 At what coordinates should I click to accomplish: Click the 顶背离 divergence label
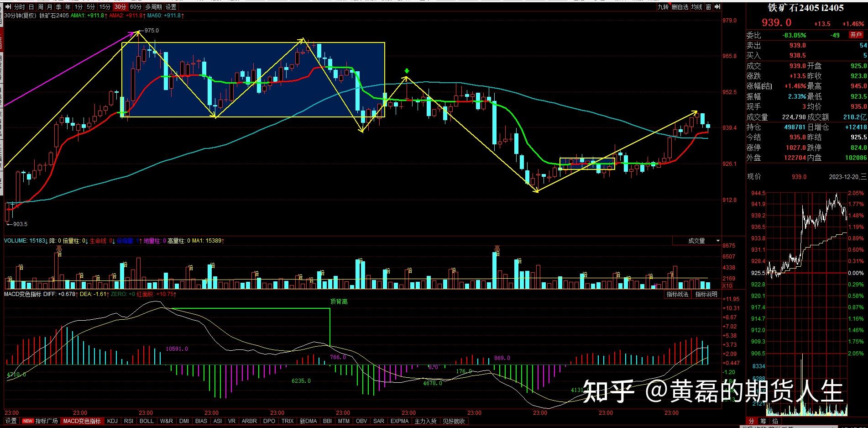point(339,301)
